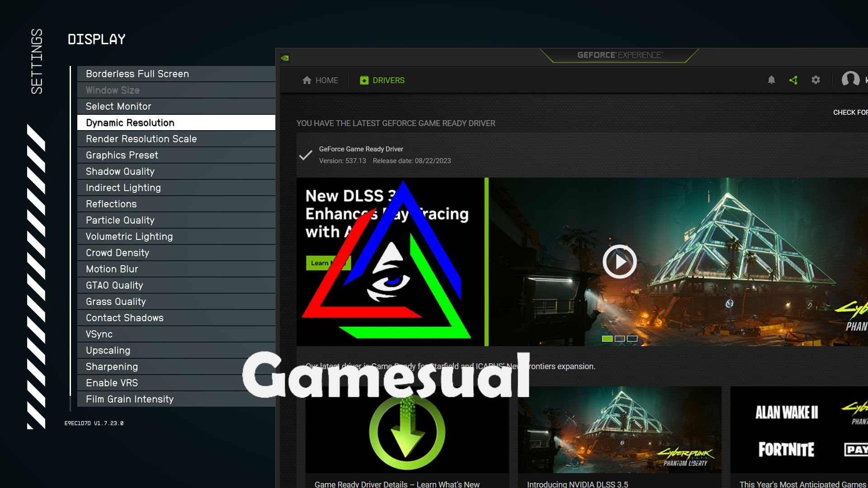The height and width of the screenshot is (488, 868).
Task: Select Shadow Quality setting
Action: (176, 172)
